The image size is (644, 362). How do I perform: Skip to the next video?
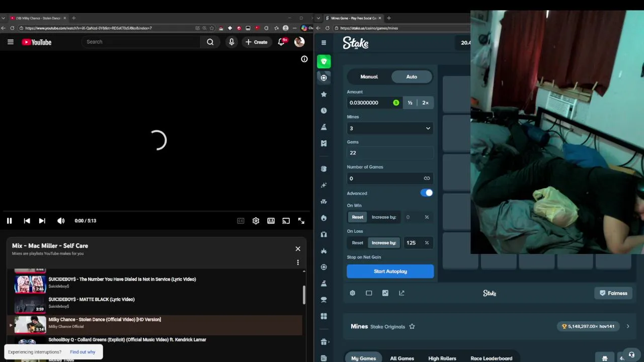(x=42, y=221)
